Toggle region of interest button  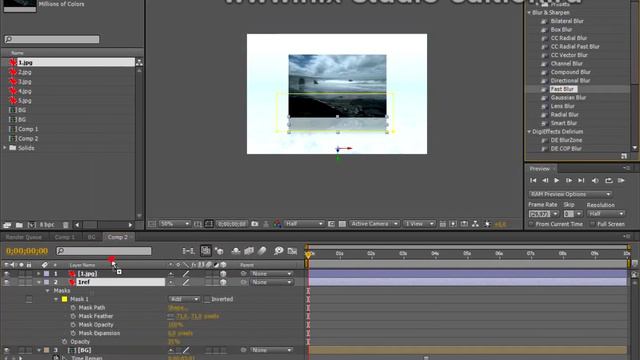(x=331, y=224)
